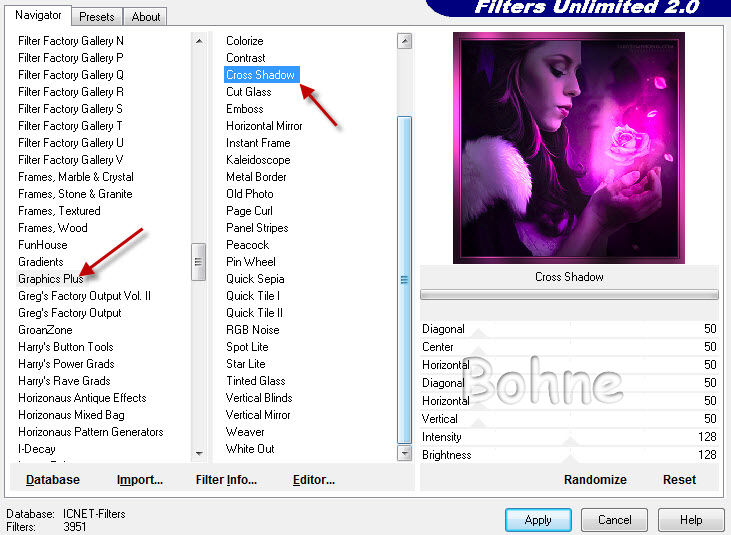Viewport: 731px width, 535px height.
Task: Open Filter Info... details
Action: coord(226,480)
